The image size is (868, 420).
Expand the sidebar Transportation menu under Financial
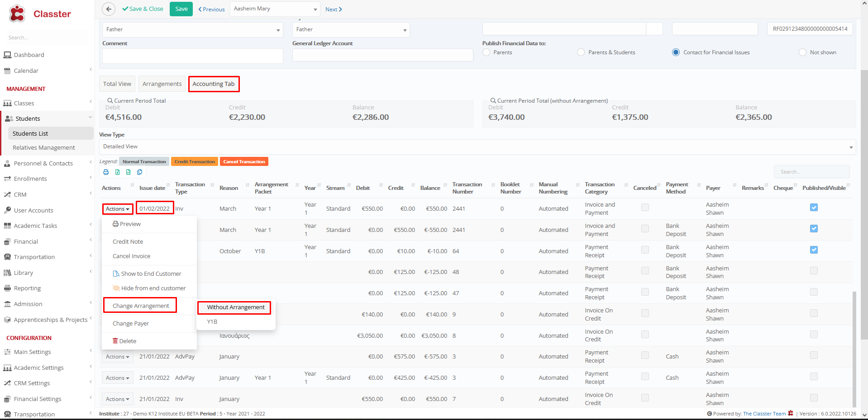coord(34,257)
